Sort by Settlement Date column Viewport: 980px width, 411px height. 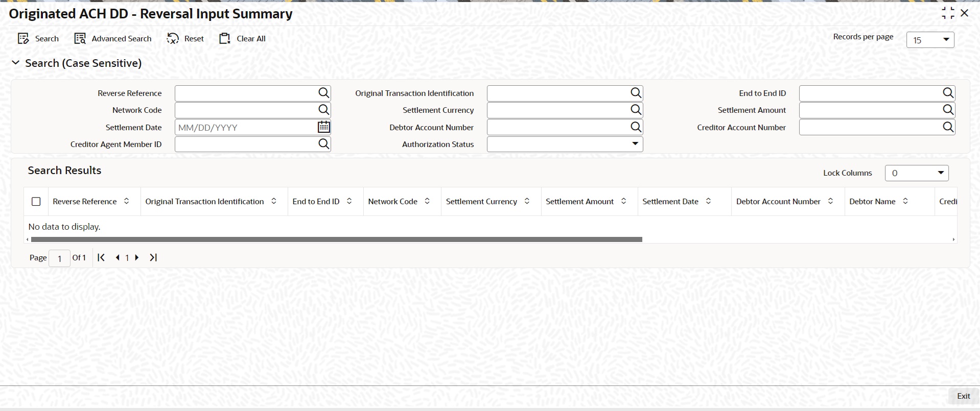(708, 201)
